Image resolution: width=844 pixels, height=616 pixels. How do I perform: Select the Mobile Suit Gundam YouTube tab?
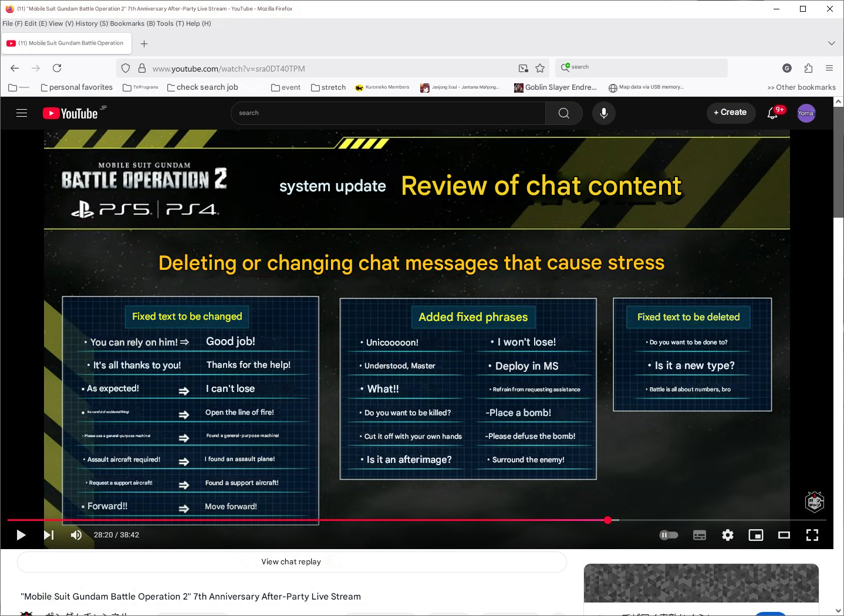[67, 43]
